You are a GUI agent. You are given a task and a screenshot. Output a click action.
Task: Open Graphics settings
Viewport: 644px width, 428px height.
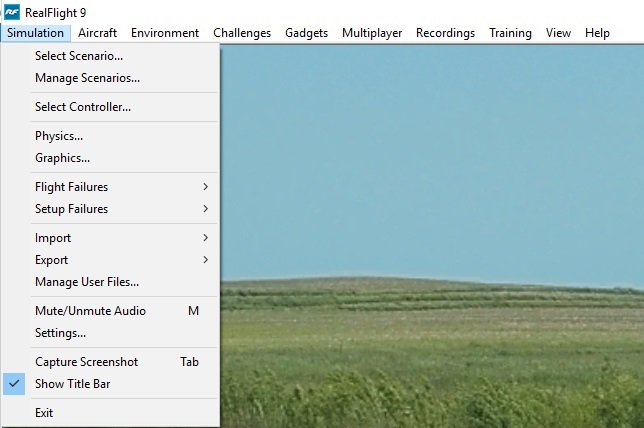coord(62,158)
